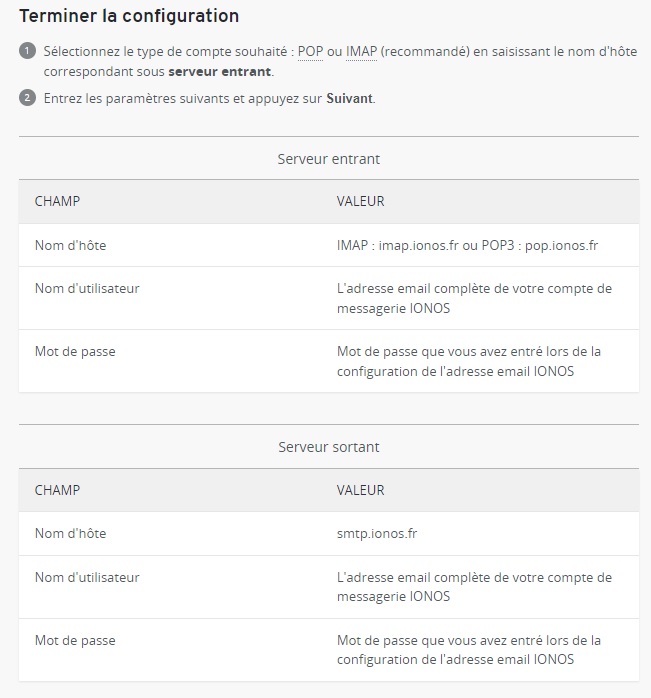
Task: Click the bold 'Suivant' word in step 2
Action: [x=349, y=98]
